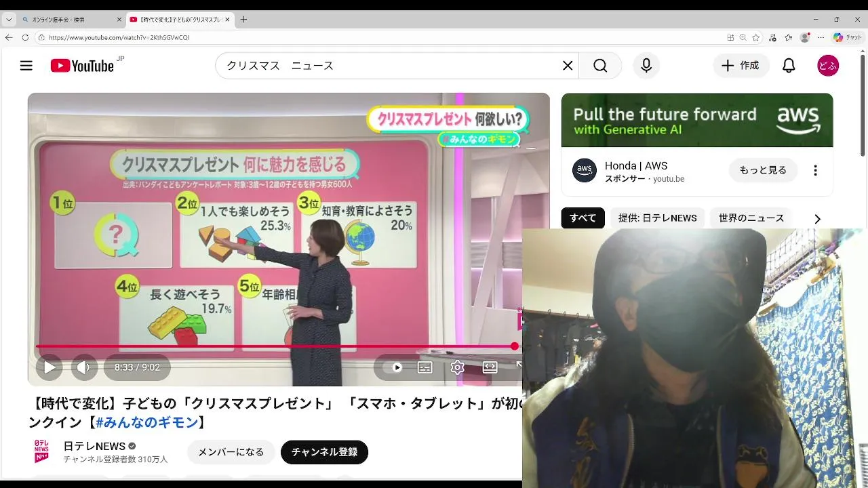Viewport: 868px width, 488px height.
Task: Toggle autoplay switch in player
Action: click(x=393, y=367)
